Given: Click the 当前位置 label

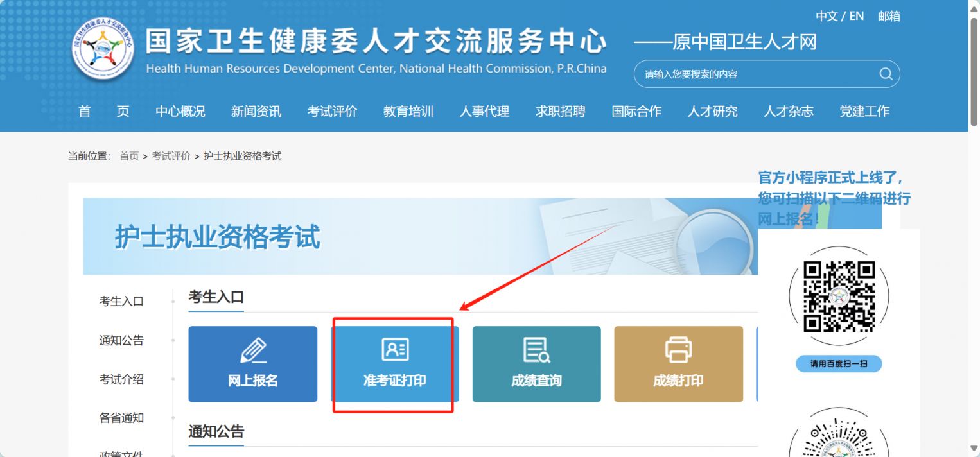Looking at the screenshot, I should coord(90,156).
